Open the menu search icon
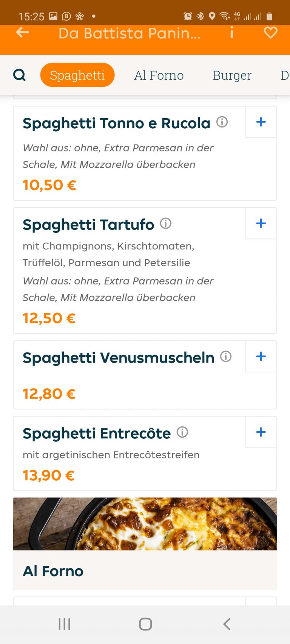This screenshot has height=644, width=290. pos(19,75)
